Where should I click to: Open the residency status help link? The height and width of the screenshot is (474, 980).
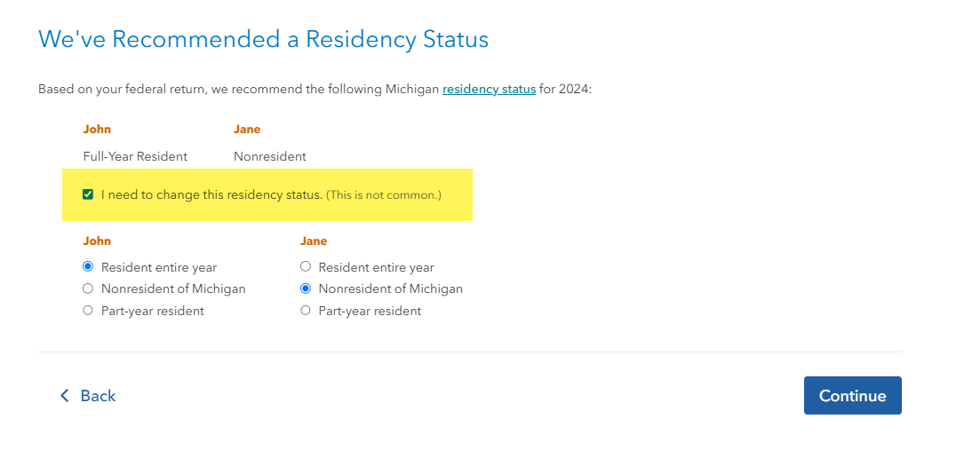[489, 90]
